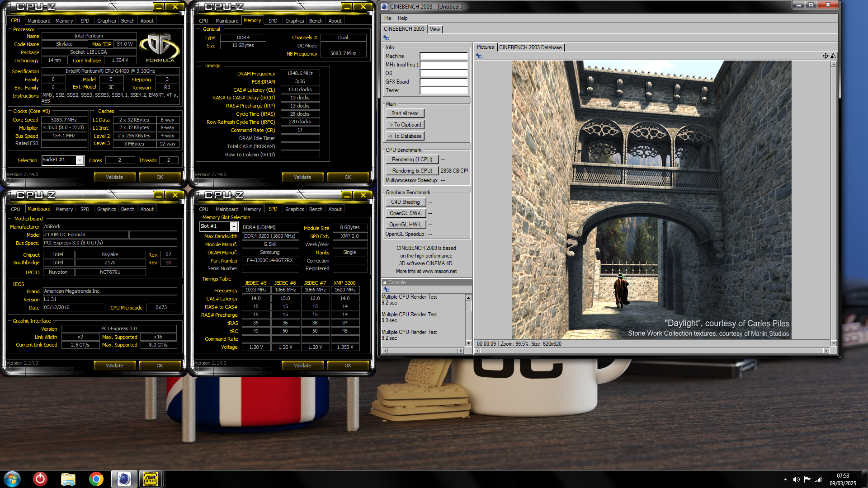
Task: Click the picture viewer vertical scrollbar down arrow
Action: (834, 343)
